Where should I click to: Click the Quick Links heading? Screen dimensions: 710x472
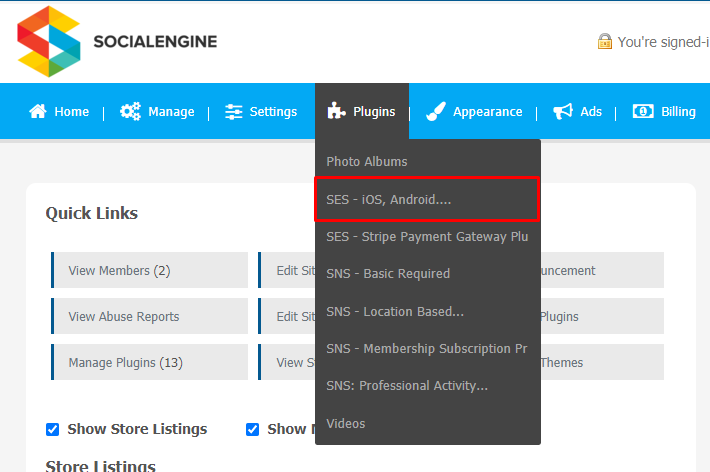pos(91,213)
